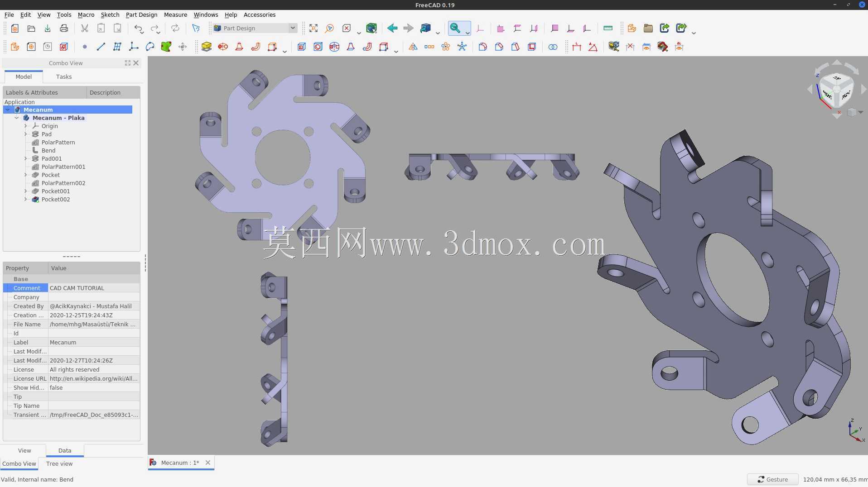Open the Measure menu
Image resolution: width=868 pixels, height=487 pixels.
[175, 14]
